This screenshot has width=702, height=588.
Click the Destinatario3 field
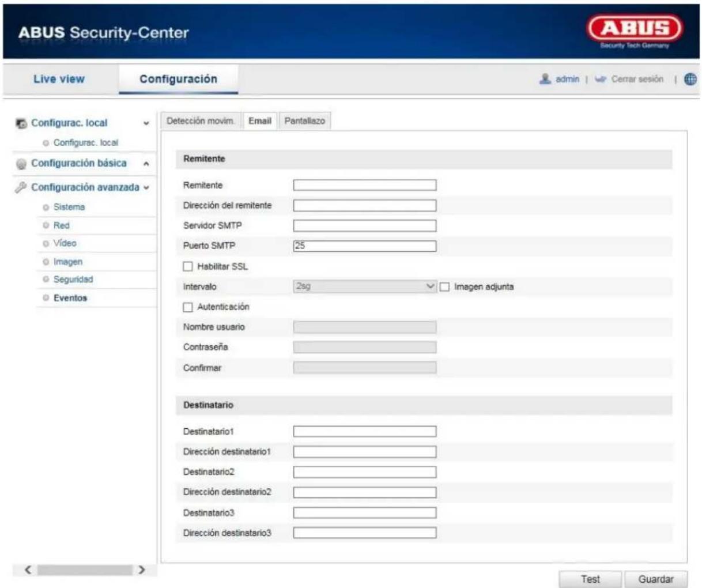click(365, 512)
